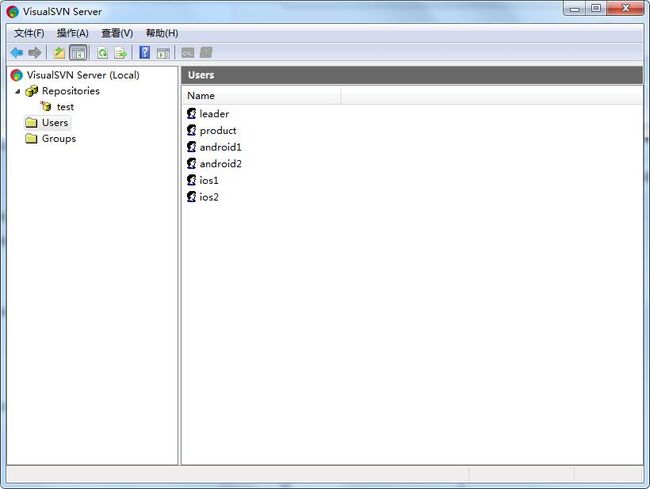Click the user icon beside android2

click(x=192, y=163)
